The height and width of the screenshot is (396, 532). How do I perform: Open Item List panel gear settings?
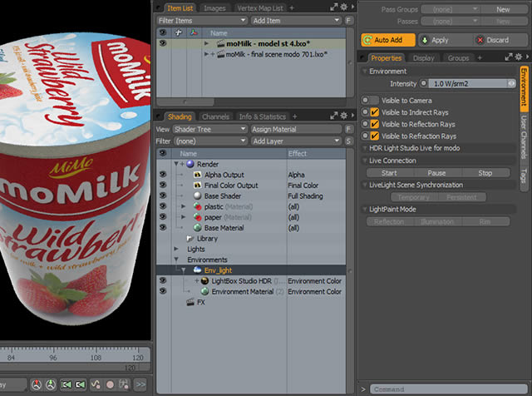pyautogui.click(x=343, y=7)
